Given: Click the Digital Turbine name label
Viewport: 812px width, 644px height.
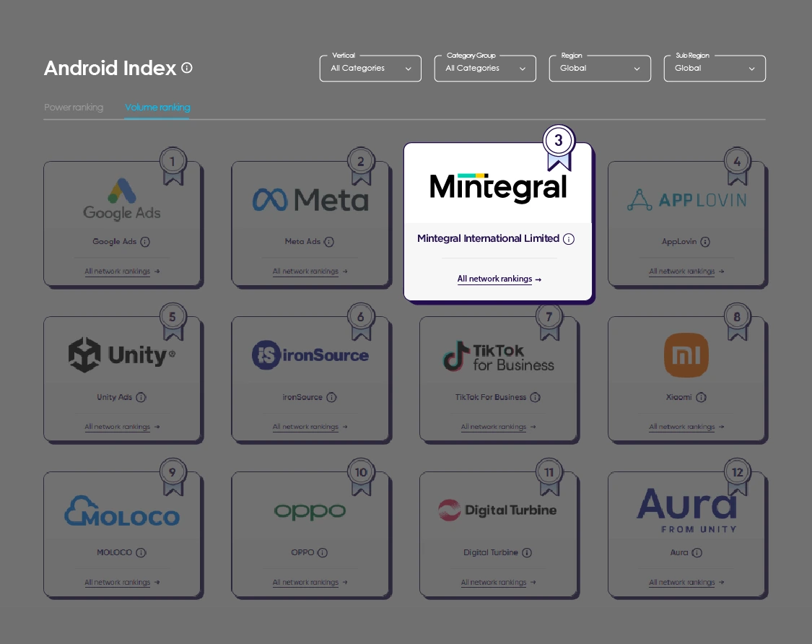Looking at the screenshot, I should [490, 553].
